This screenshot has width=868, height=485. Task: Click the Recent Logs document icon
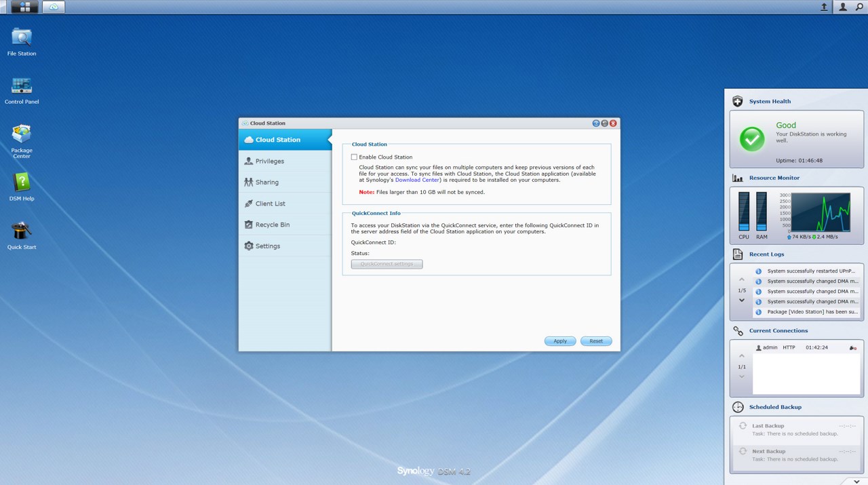pos(738,254)
